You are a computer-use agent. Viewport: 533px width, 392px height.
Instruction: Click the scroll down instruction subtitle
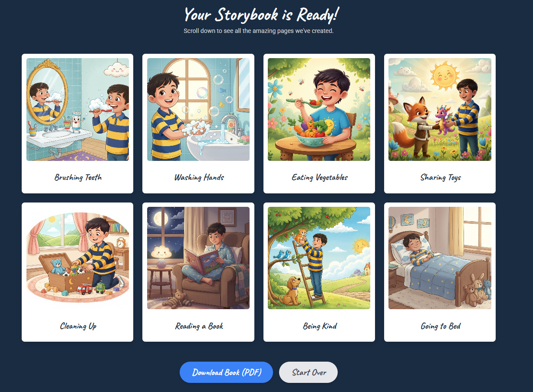(258, 31)
